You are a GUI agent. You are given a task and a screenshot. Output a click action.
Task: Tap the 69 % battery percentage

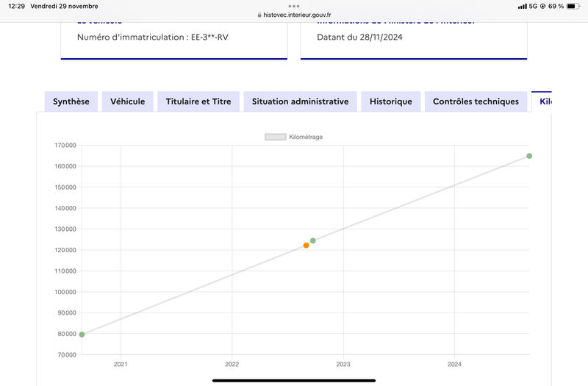(556, 6)
